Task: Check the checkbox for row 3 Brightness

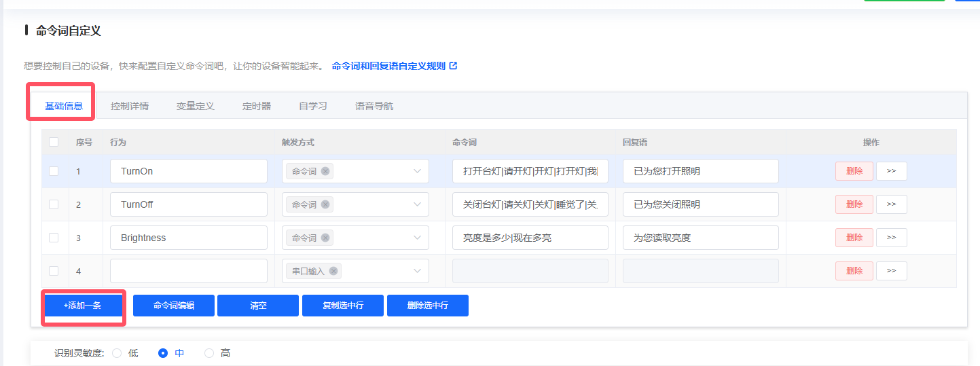Action: click(54, 238)
